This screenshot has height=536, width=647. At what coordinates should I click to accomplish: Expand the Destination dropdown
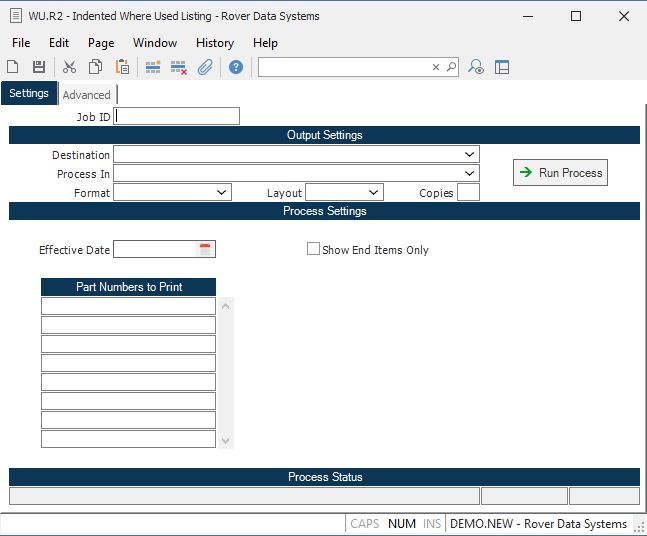point(470,155)
